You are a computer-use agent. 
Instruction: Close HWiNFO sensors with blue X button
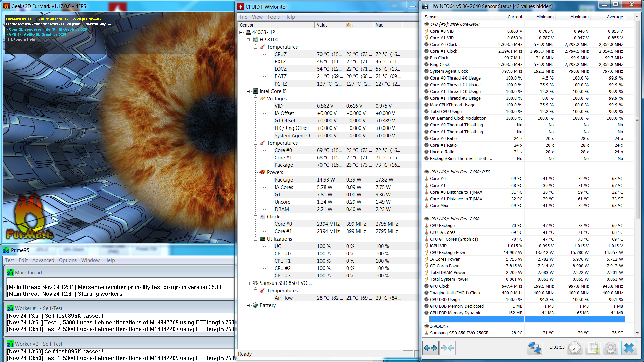629,348
